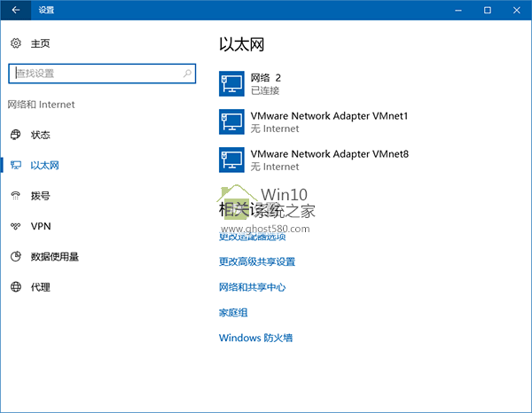Go to 主页 home page
Screen dimensions: 532x413
click(40, 43)
